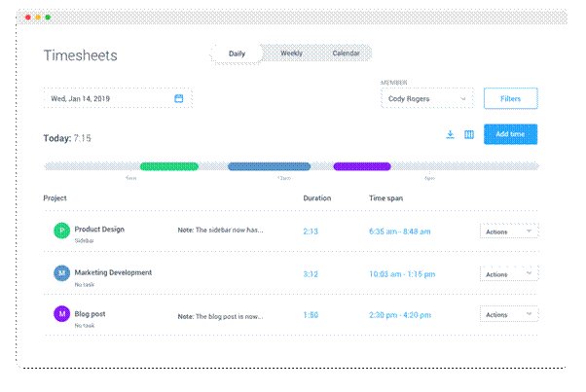Open Actions dropdown for Marketing Development
This screenshot has height=392, width=586.
click(509, 274)
